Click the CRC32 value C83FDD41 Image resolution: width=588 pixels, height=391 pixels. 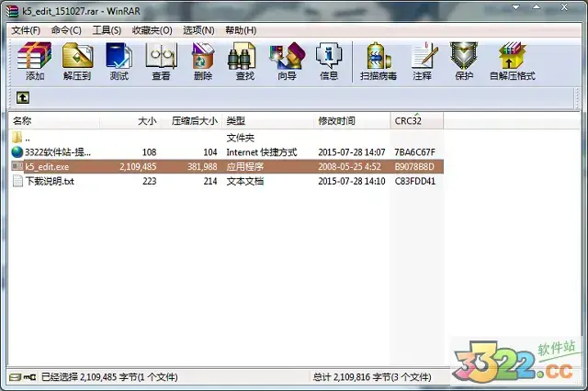[415, 181]
